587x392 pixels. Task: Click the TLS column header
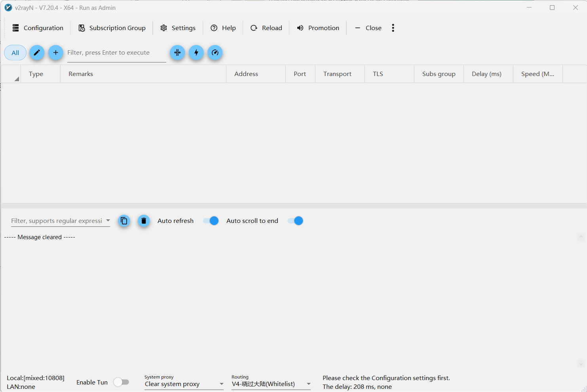[389, 74]
